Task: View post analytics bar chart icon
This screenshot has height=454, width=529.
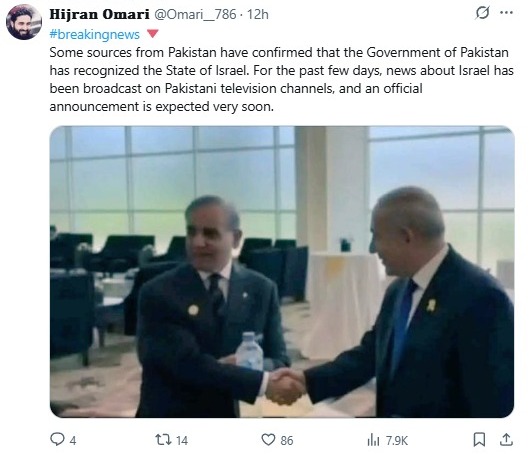Action: point(373,440)
